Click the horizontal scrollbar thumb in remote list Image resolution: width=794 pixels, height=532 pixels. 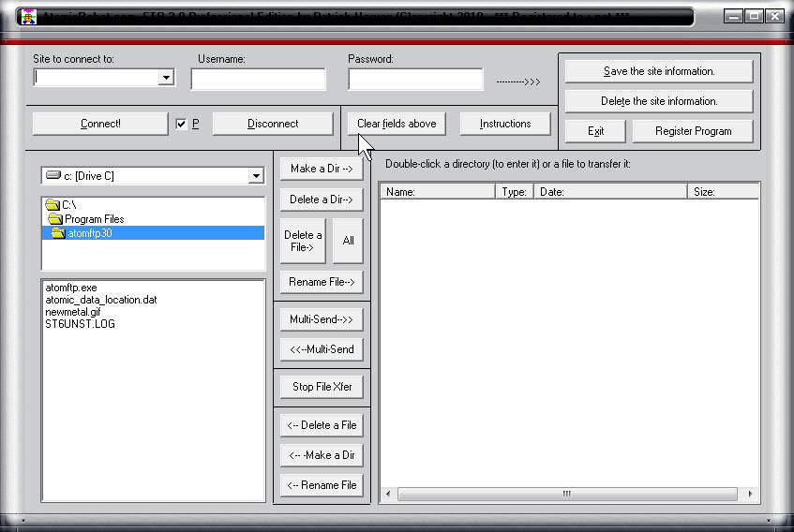pyautogui.click(x=567, y=495)
